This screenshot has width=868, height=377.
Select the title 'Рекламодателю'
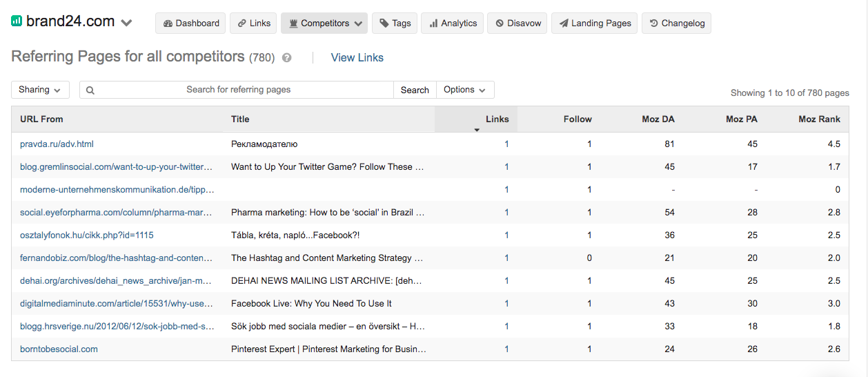click(264, 144)
